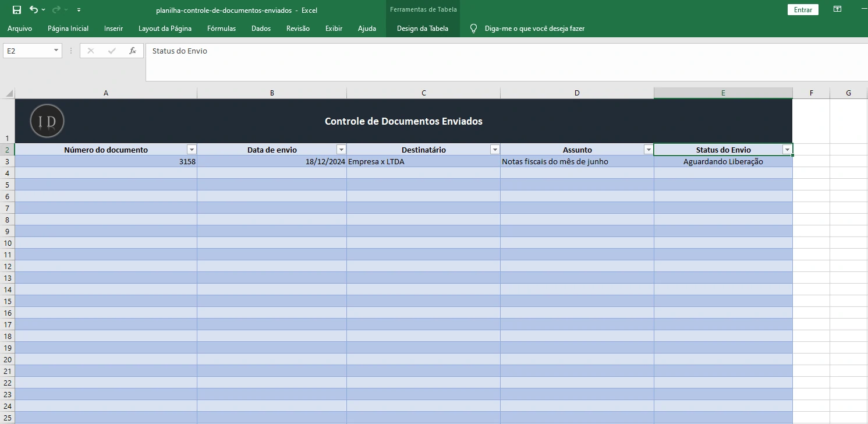Click the Customize Quick Access Toolbar icon
This screenshot has height=424, width=868.
coord(78,9)
